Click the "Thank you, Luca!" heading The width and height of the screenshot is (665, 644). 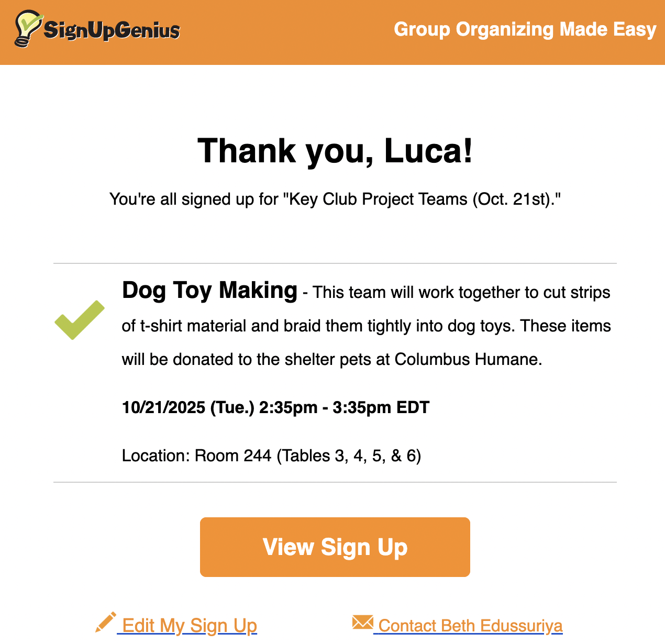pos(335,151)
